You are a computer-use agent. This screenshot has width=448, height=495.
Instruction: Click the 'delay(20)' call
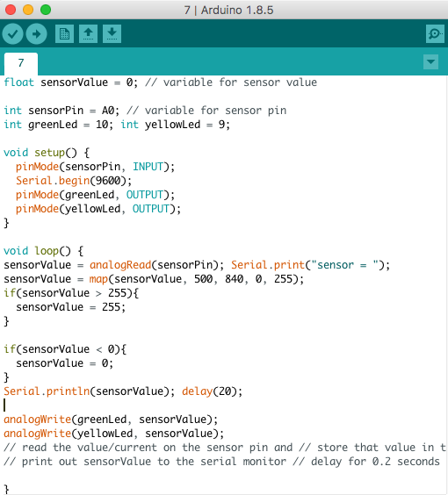coord(209,391)
